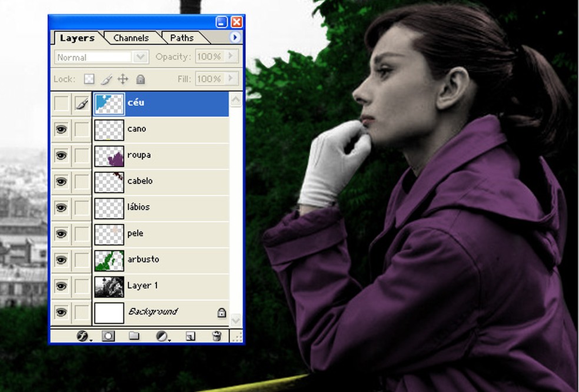The image size is (579, 392).
Task: Open the Layers palette flyout menu
Action: [235, 37]
